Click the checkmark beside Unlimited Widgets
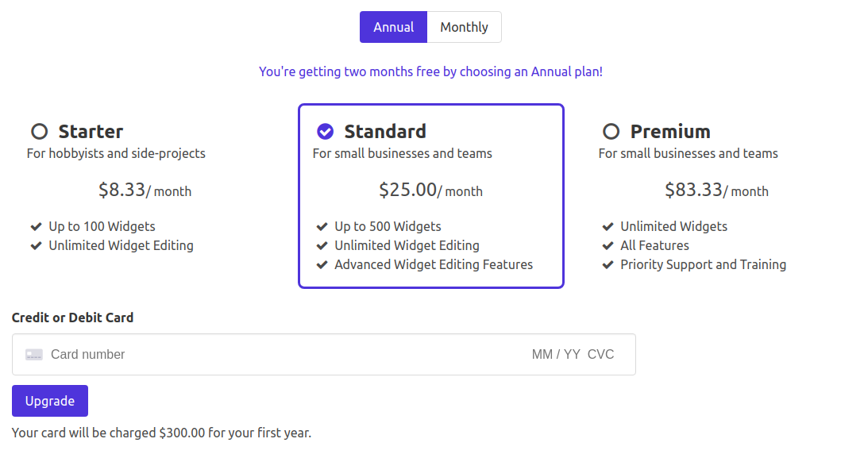 click(x=608, y=226)
